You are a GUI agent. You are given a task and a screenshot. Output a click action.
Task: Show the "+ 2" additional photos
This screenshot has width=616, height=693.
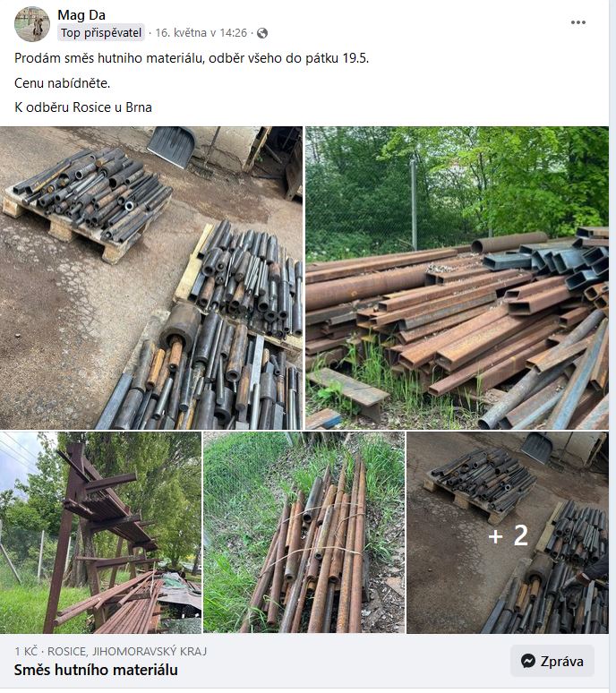(508, 533)
